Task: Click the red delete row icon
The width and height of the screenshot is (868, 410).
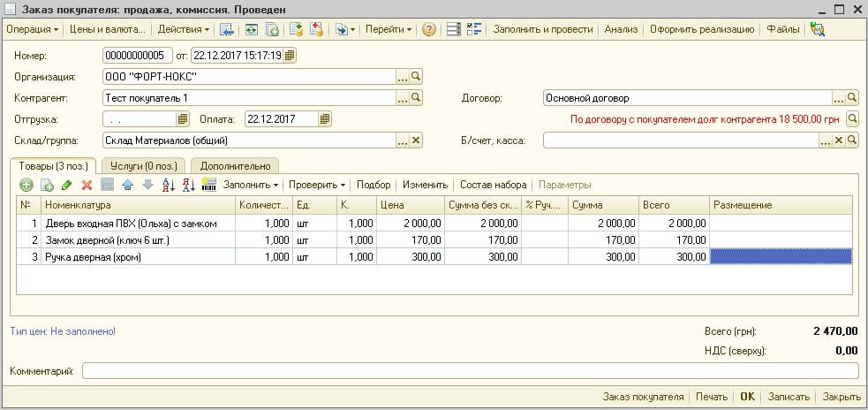Action: click(x=87, y=185)
